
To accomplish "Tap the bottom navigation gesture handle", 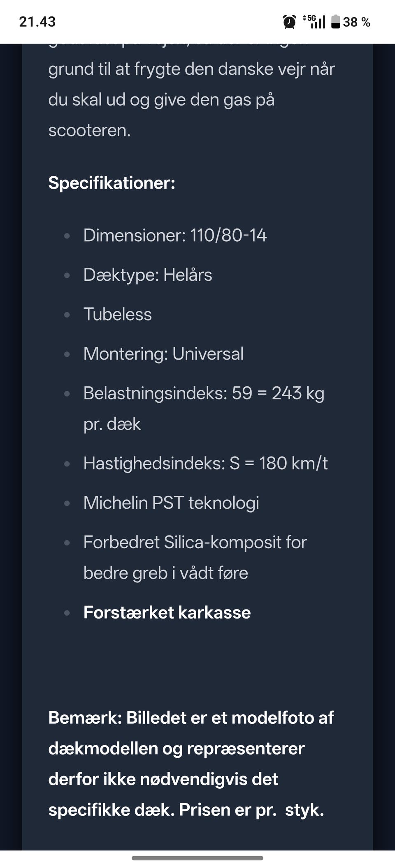I will pos(197,858).
